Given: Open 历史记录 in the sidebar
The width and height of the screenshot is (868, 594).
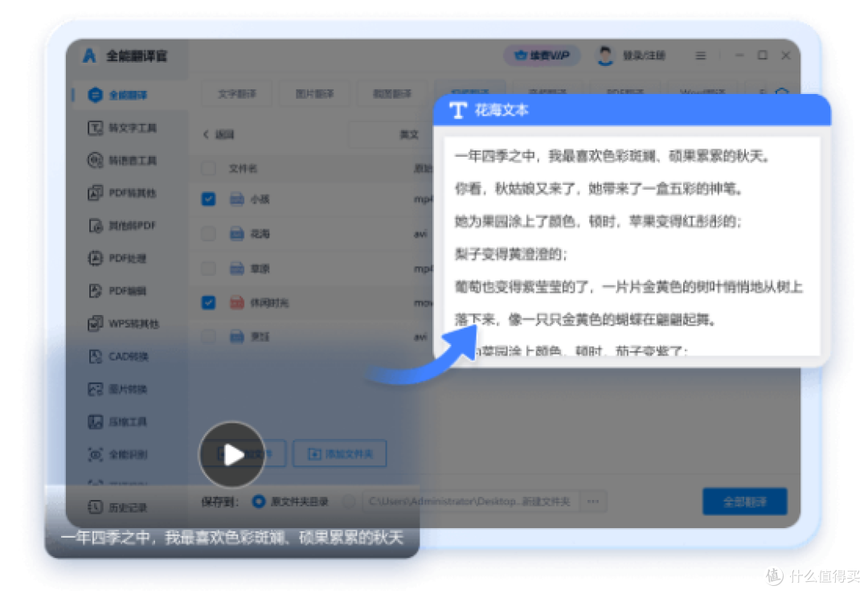Looking at the screenshot, I should (x=117, y=506).
